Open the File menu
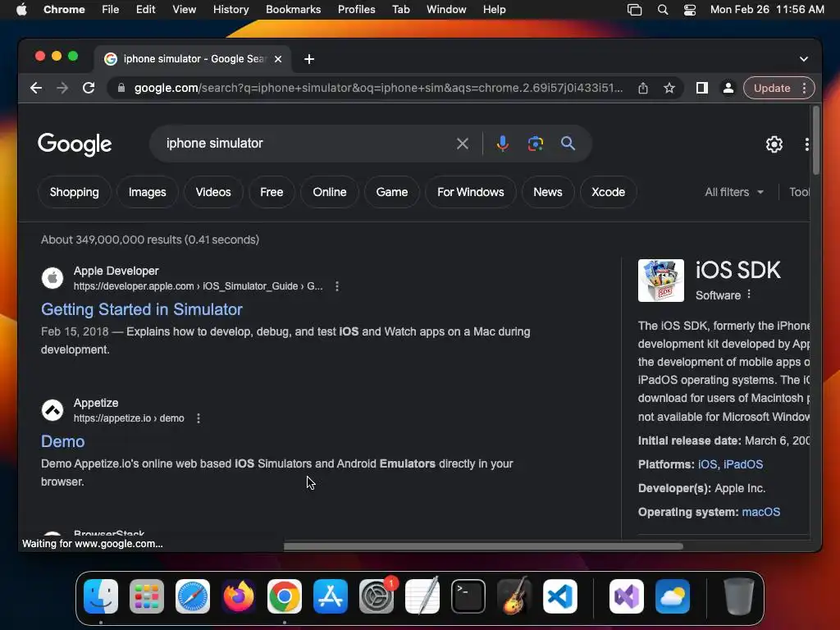The image size is (840, 630). [111, 9]
